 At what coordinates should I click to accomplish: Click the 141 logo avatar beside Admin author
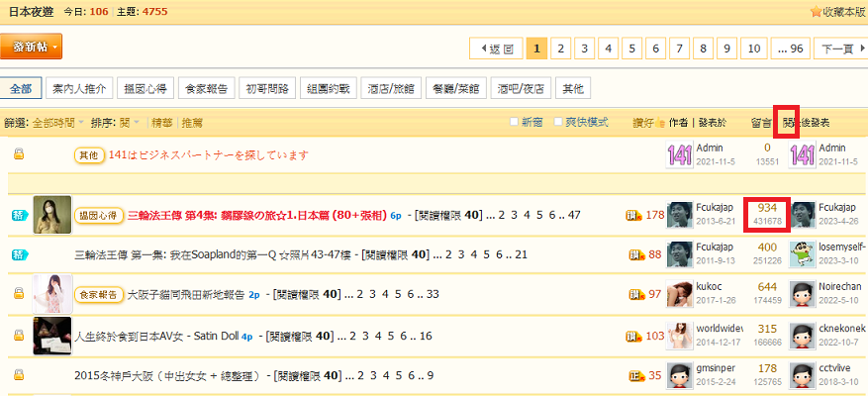[679, 154]
